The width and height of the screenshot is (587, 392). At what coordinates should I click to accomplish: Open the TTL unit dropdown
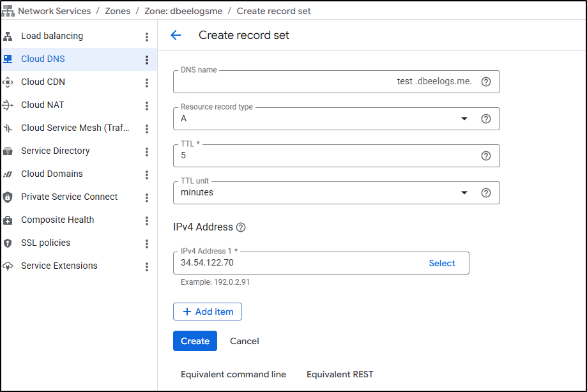[x=464, y=193]
